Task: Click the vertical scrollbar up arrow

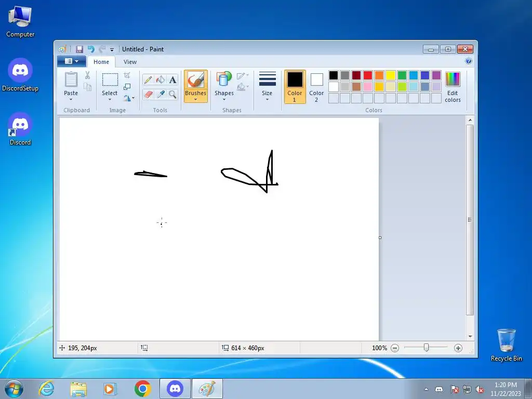Action: tap(470, 120)
